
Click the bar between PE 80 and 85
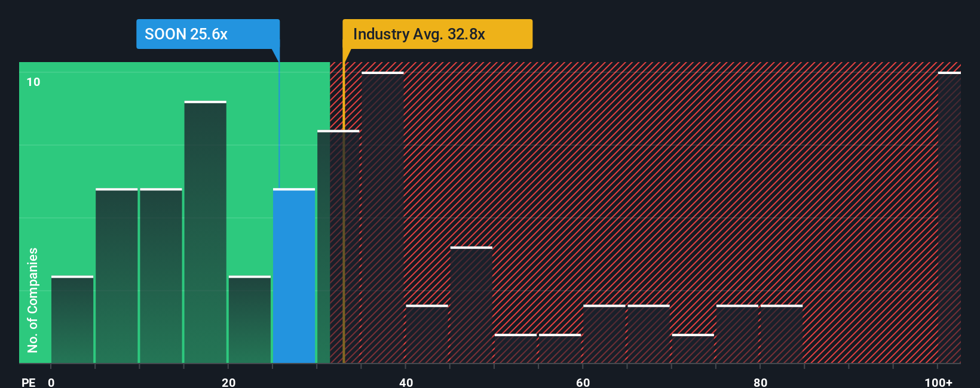pyautogui.click(x=782, y=334)
